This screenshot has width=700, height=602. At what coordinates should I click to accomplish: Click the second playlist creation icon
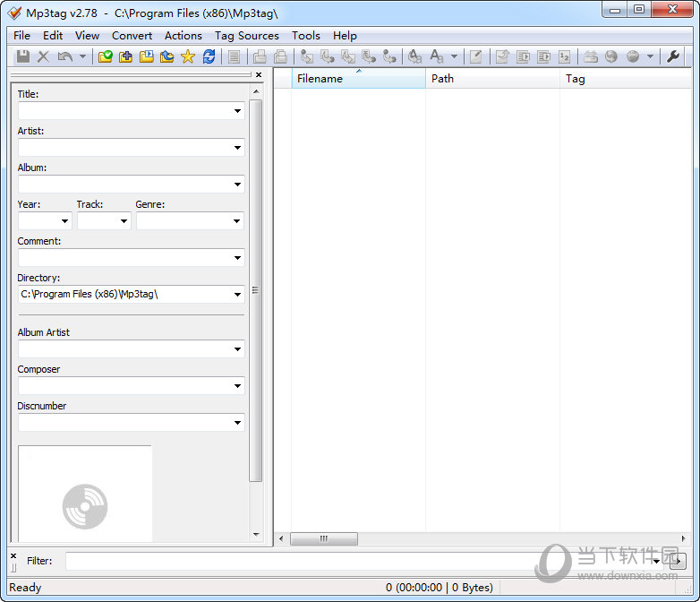543,56
